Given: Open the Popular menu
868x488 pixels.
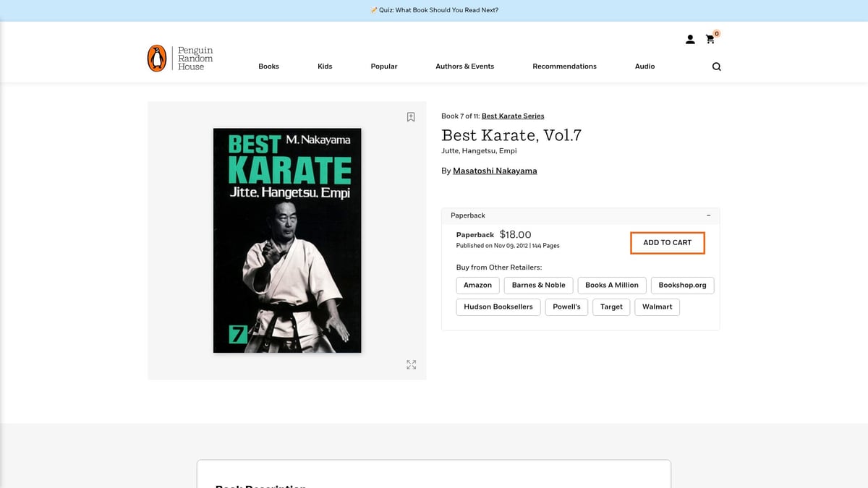Looking at the screenshot, I should tap(384, 67).
